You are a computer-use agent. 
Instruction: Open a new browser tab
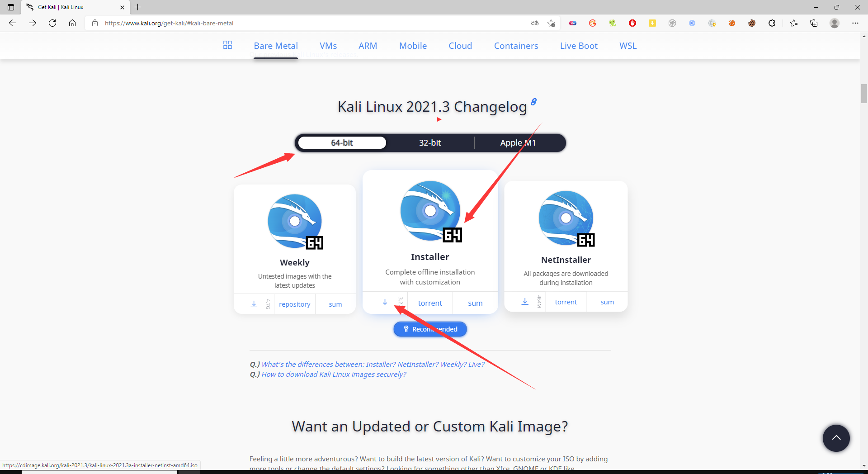[138, 7]
